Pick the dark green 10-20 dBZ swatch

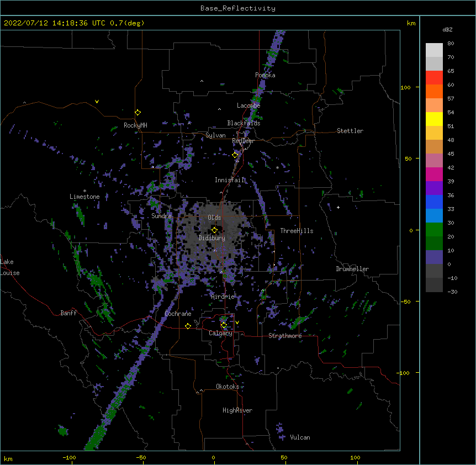(434, 243)
